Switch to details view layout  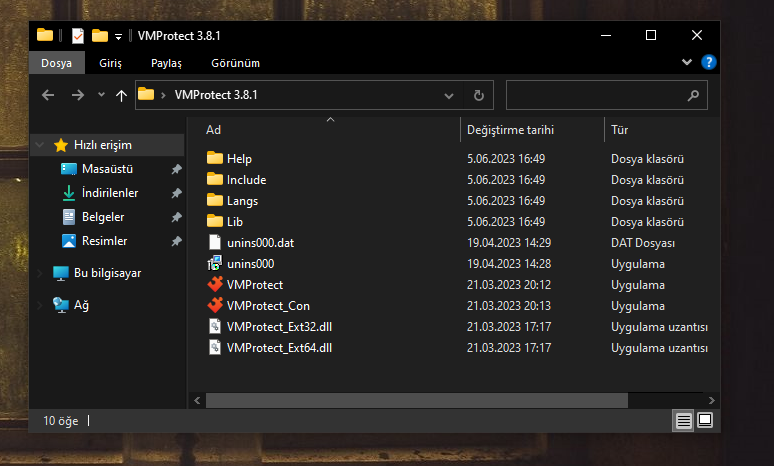coord(684,421)
